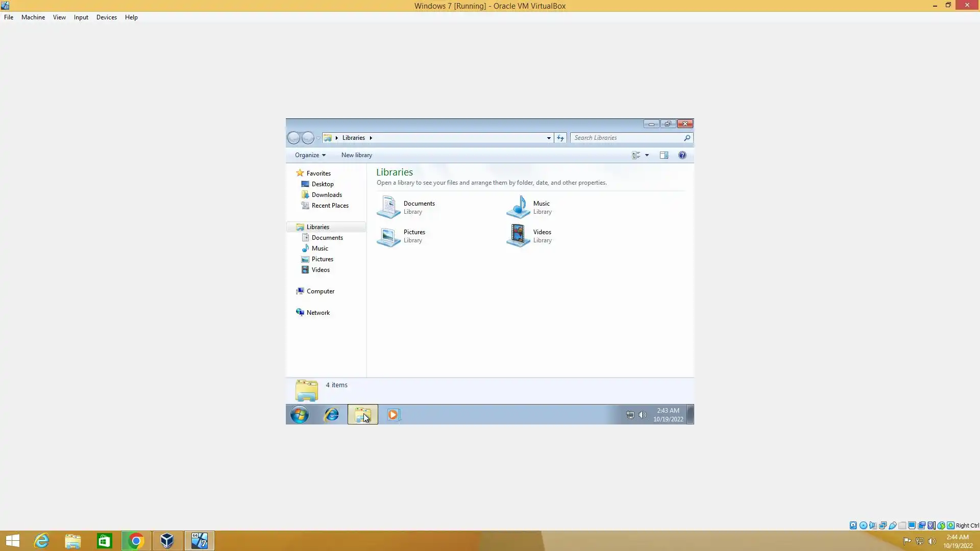Launch Windows Media Player from the taskbar
Viewport: 980px width, 551px height.
tap(393, 415)
